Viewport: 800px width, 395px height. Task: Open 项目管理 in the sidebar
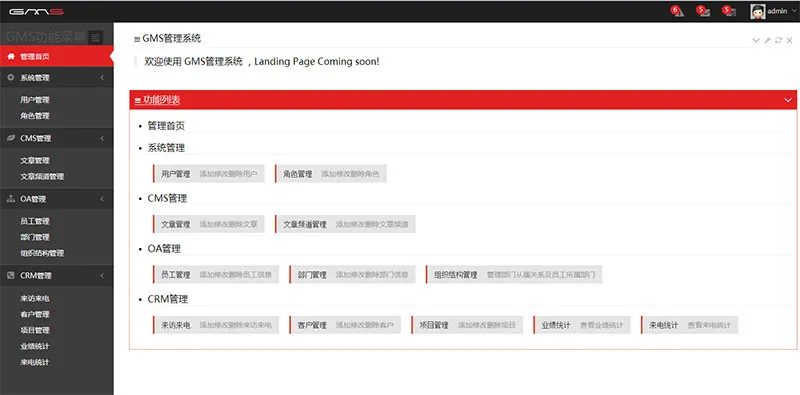click(x=35, y=330)
